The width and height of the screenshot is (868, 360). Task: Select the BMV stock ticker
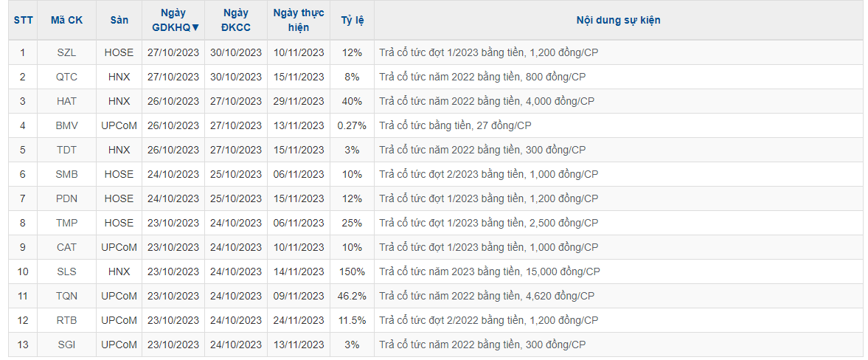click(66, 125)
